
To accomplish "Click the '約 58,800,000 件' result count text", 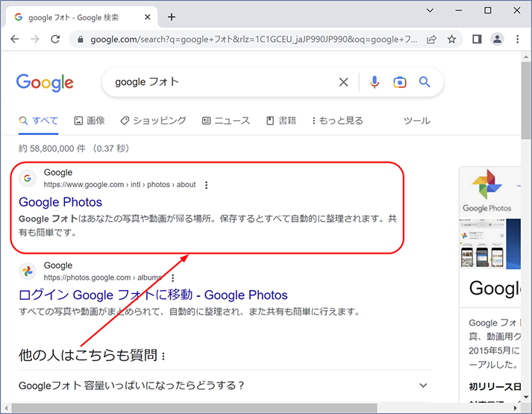I will [52, 148].
